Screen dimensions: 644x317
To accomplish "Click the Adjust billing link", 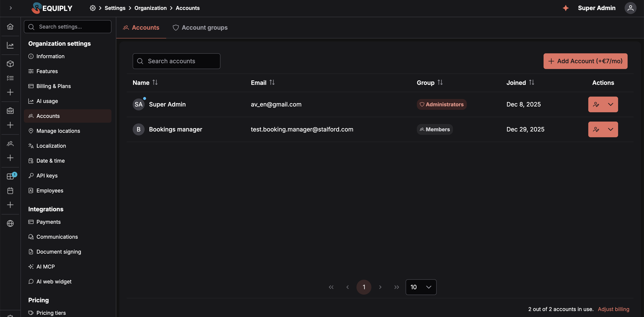I will [x=613, y=309].
